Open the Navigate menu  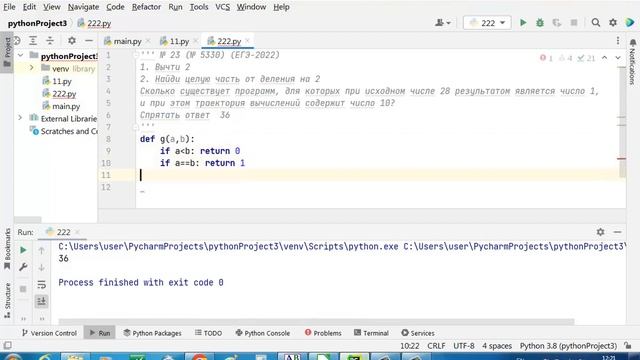(83, 7)
